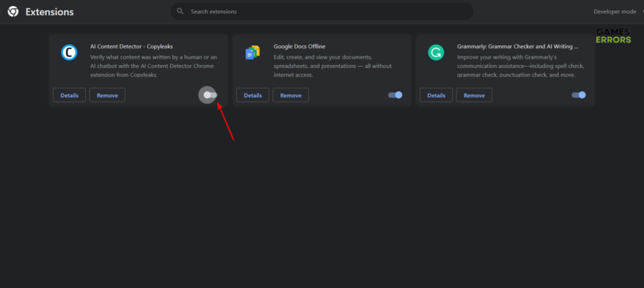Click the Grammarly extension icon
This screenshot has width=644, height=288.
tap(436, 52)
